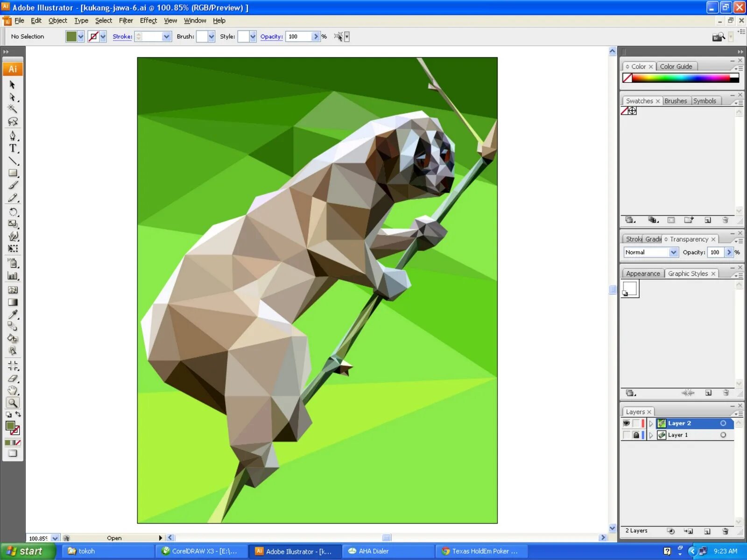This screenshot has width=747, height=560.
Task: Click the underlined Stroke link in the control bar
Action: [122, 36]
